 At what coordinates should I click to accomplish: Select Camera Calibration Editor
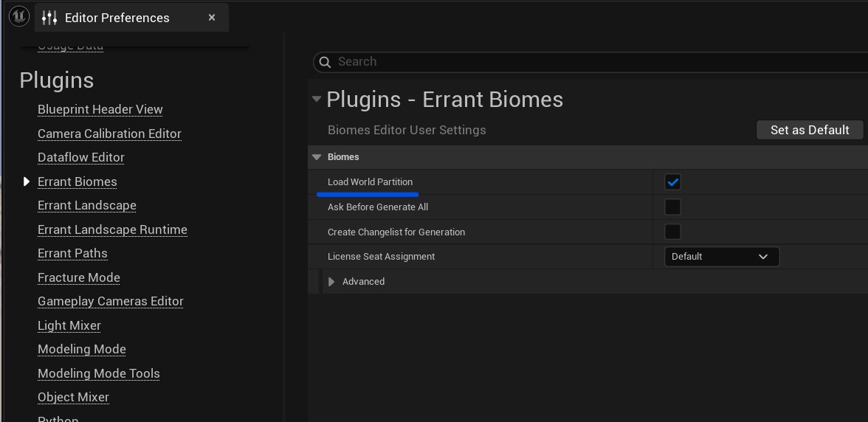click(109, 134)
